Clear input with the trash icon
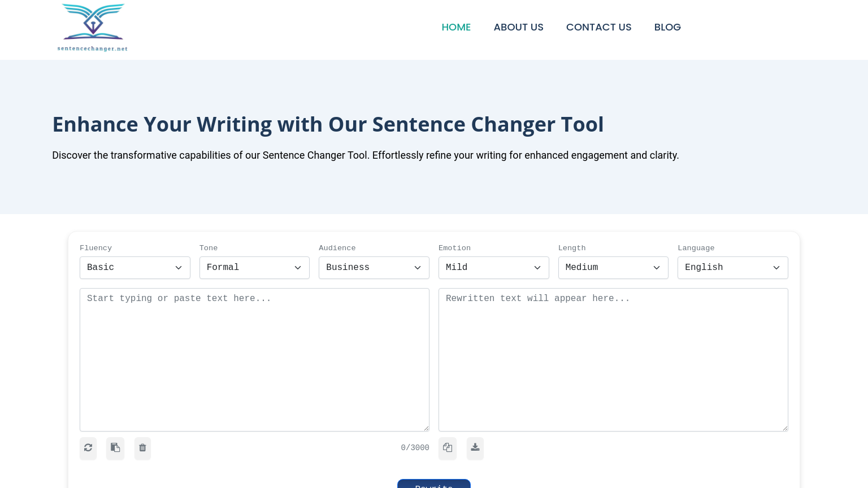 click(x=142, y=448)
